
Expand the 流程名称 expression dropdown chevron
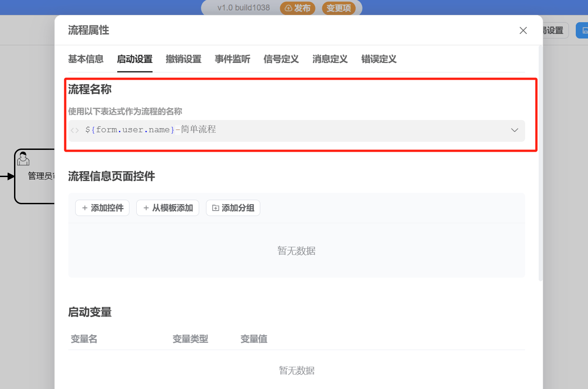(514, 130)
